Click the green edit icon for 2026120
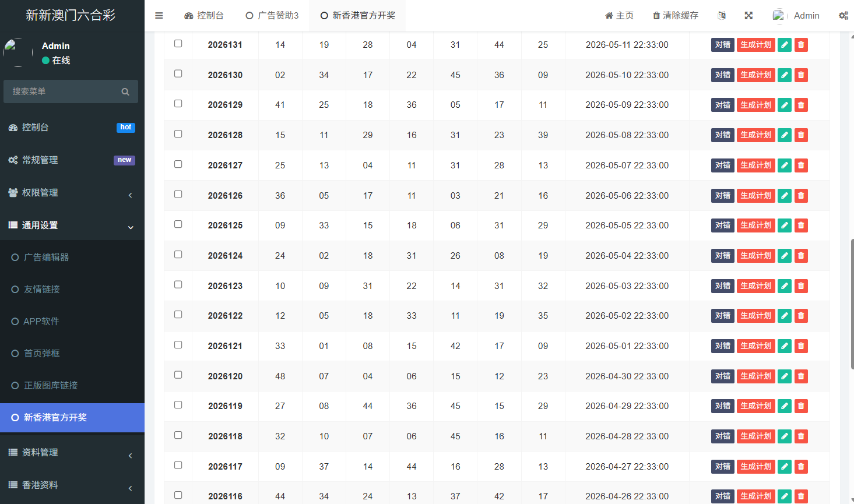854x504 pixels. pyautogui.click(x=785, y=376)
